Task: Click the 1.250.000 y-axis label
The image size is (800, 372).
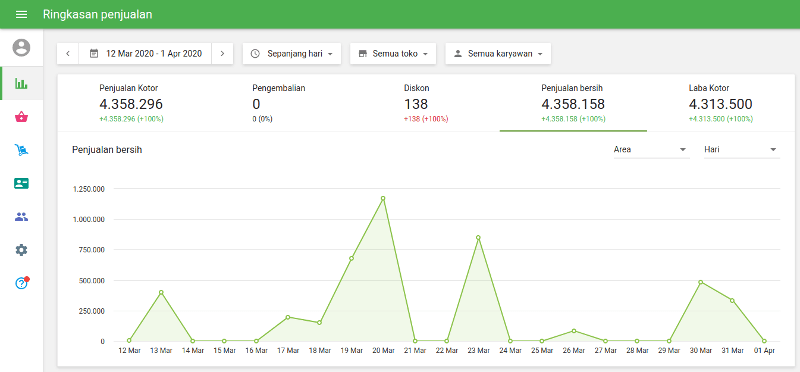Action: click(89, 189)
